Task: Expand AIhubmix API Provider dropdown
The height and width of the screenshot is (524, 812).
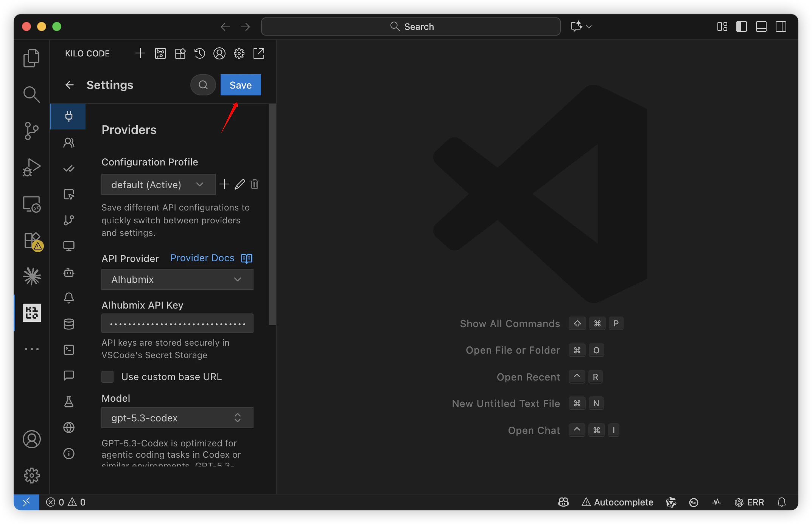Action: (x=177, y=279)
